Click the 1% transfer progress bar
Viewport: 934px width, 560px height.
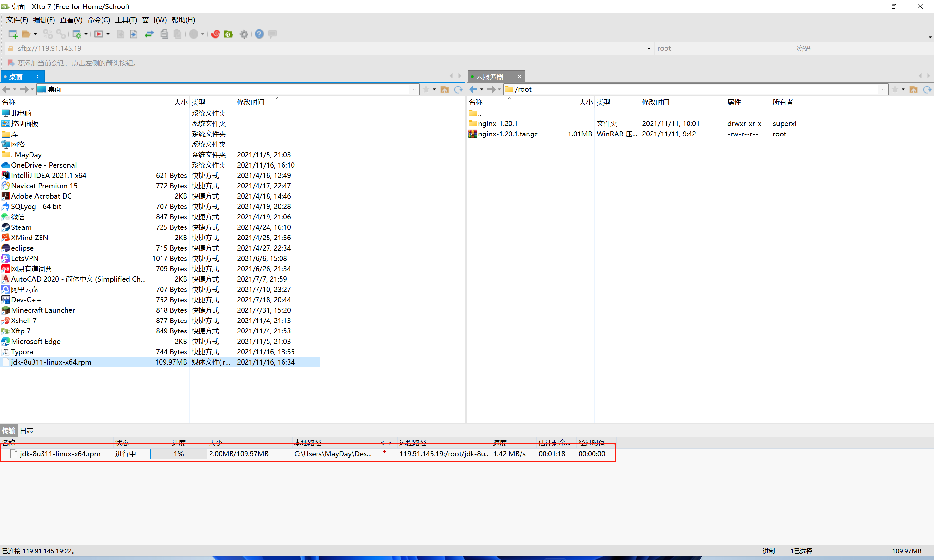[x=179, y=454]
